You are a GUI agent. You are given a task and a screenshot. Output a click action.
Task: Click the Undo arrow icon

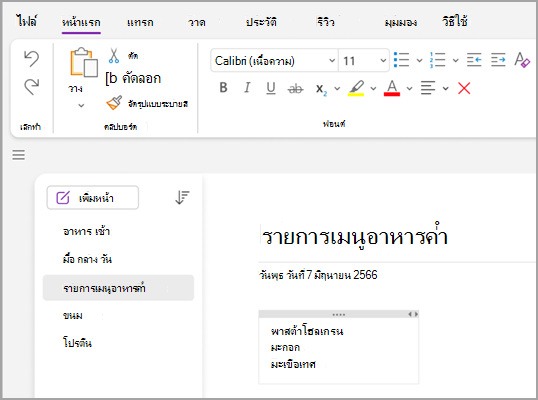click(x=32, y=58)
